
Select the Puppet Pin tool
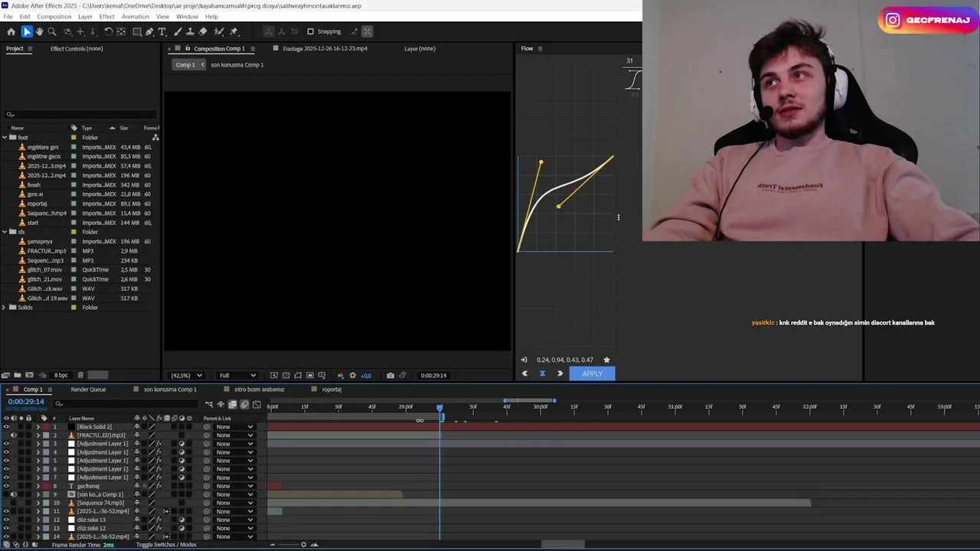coord(234,31)
